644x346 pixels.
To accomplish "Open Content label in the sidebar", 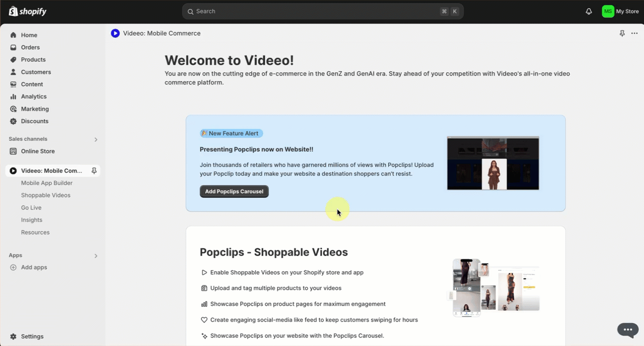I will click(32, 84).
